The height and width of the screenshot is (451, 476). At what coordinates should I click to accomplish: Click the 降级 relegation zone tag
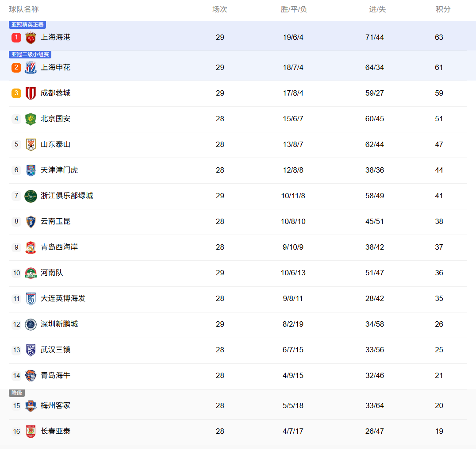(17, 393)
